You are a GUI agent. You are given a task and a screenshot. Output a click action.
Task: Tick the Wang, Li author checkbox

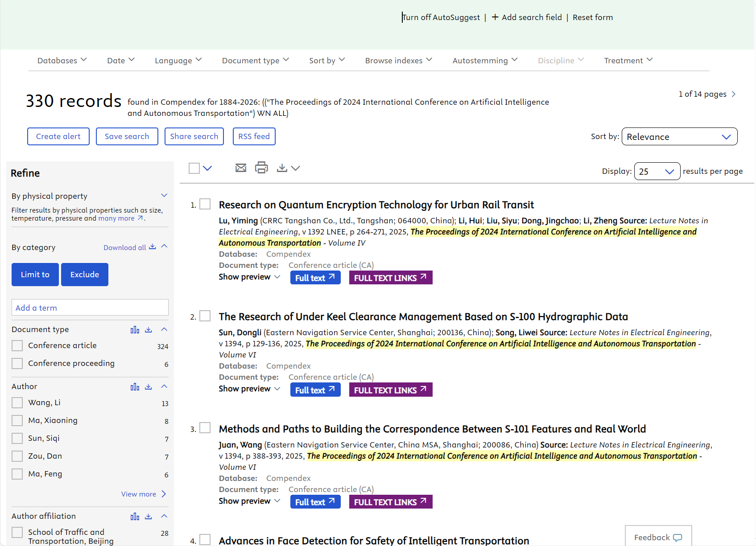[x=17, y=403]
